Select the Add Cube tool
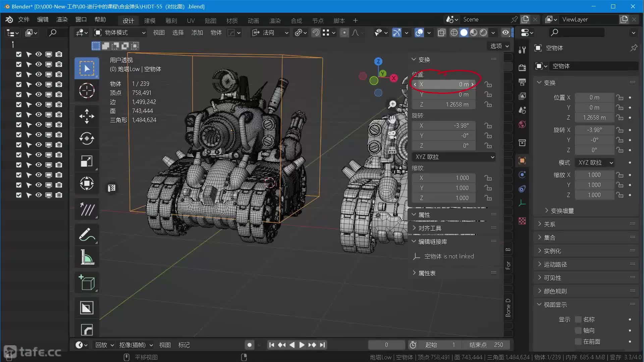 coord(87,283)
